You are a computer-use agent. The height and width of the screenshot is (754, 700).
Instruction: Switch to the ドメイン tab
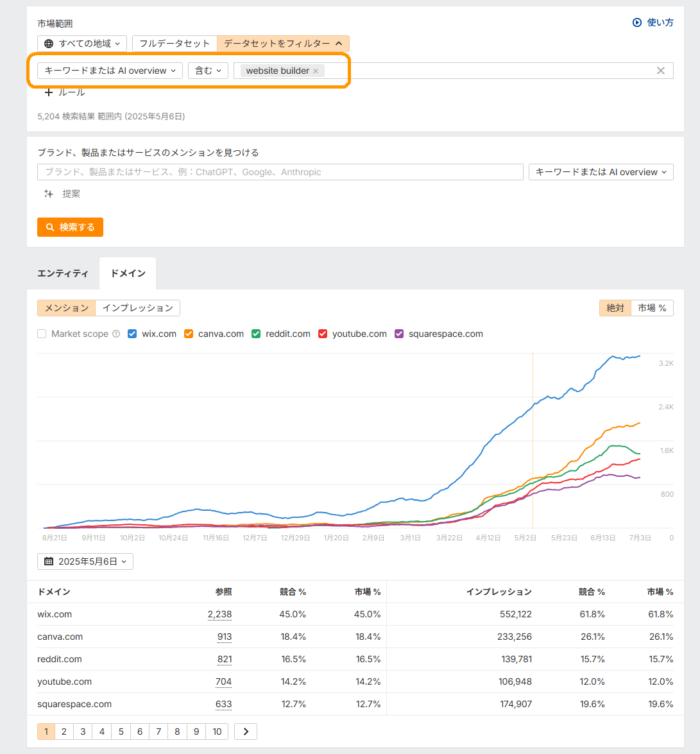128,273
